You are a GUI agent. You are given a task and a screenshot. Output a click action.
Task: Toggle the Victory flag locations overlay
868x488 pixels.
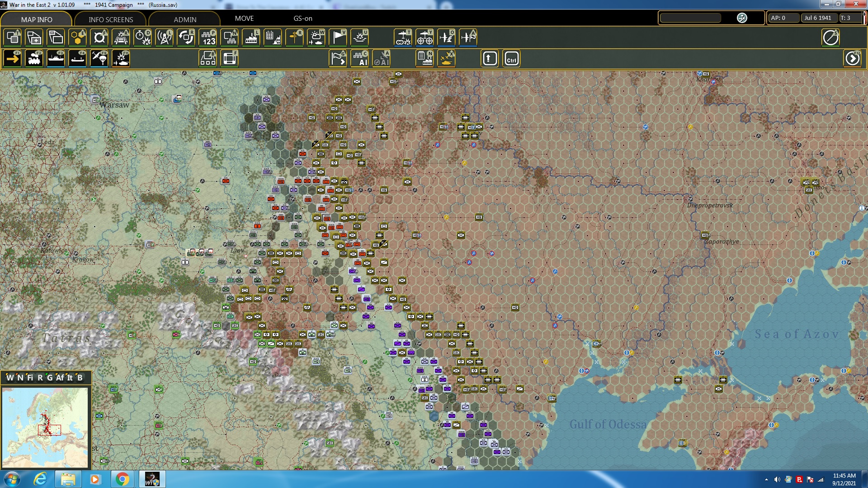pyautogui.click(x=338, y=38)
